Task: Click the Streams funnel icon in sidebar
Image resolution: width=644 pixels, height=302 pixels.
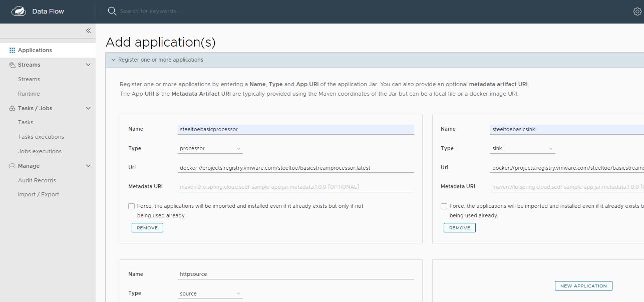Action: pyautogui.click(x=11, y=65)
